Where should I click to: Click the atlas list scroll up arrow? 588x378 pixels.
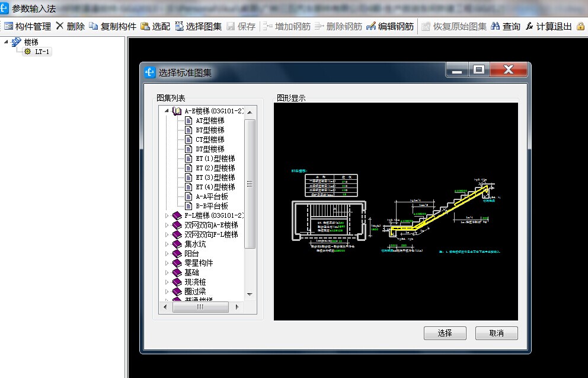(250, 112)
